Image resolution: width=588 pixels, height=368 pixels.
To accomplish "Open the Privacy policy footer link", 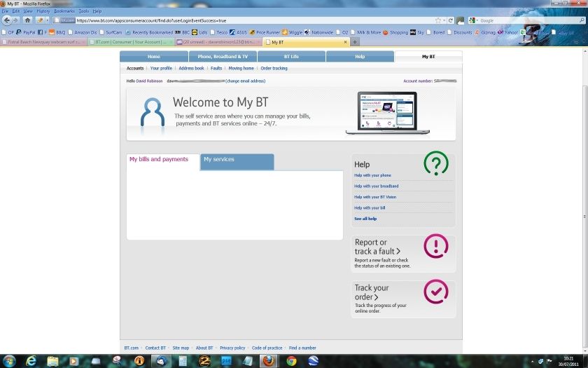I will [232, 348].
